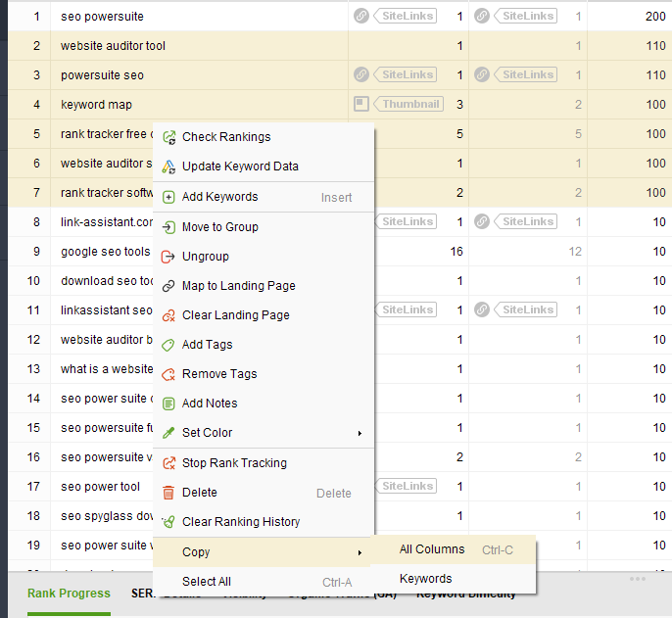Select the 'seo power tool' keyword
The height and width of the screenshot is (618, 672).
pyautogui.click(x=100, y=487)
